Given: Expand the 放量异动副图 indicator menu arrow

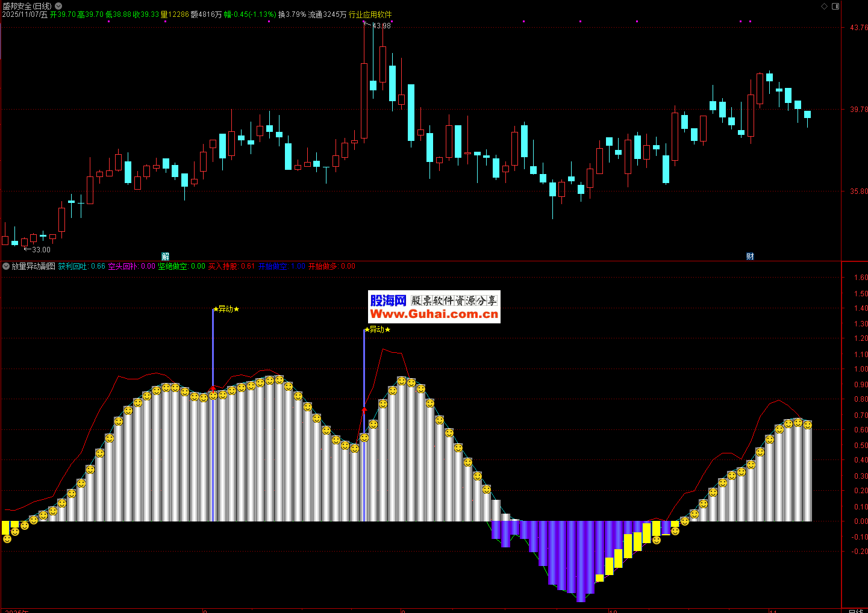Looking at the screenshot, I should click(6, 266).
